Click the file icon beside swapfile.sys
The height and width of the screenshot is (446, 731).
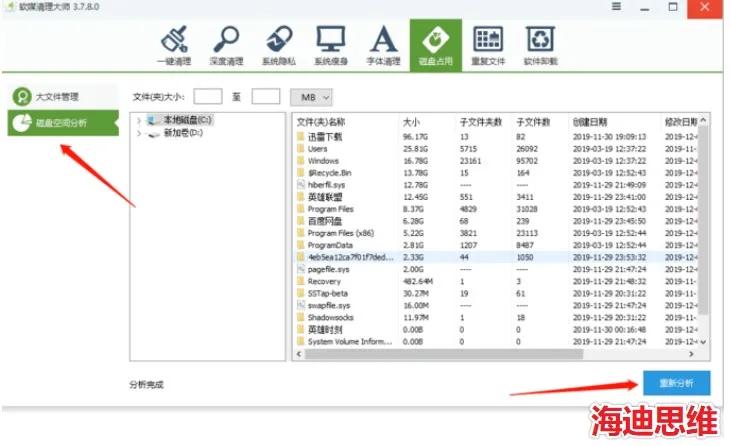(301, 305)
